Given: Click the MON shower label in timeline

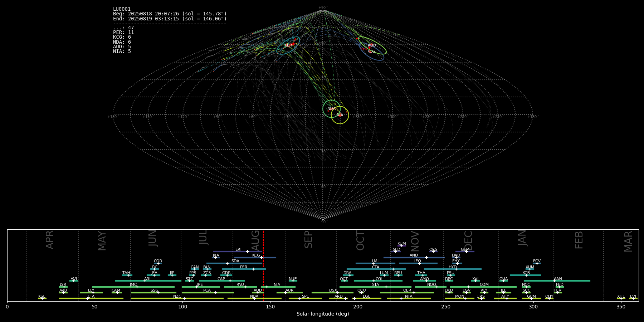Looking at the screenshot, I should pos(460,297).
